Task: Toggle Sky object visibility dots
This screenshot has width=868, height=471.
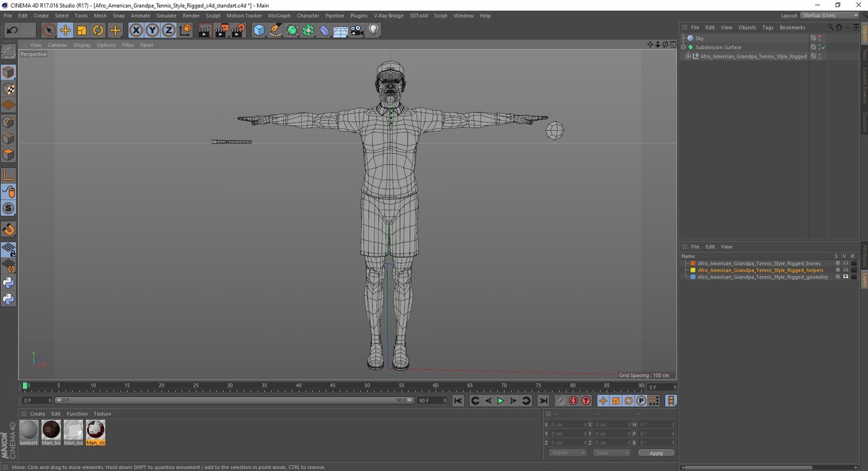Action: pyautogui.click(x=820, y=38)
